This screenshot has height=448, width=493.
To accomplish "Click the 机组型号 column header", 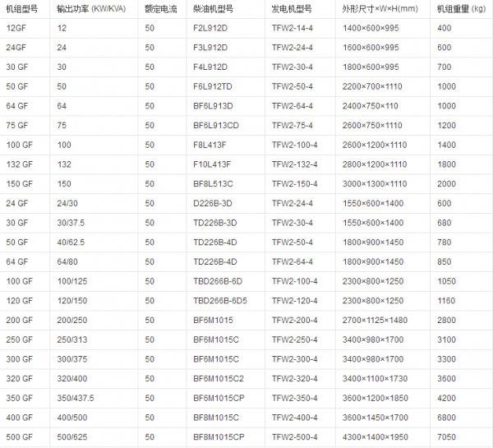I will [21, 9].
